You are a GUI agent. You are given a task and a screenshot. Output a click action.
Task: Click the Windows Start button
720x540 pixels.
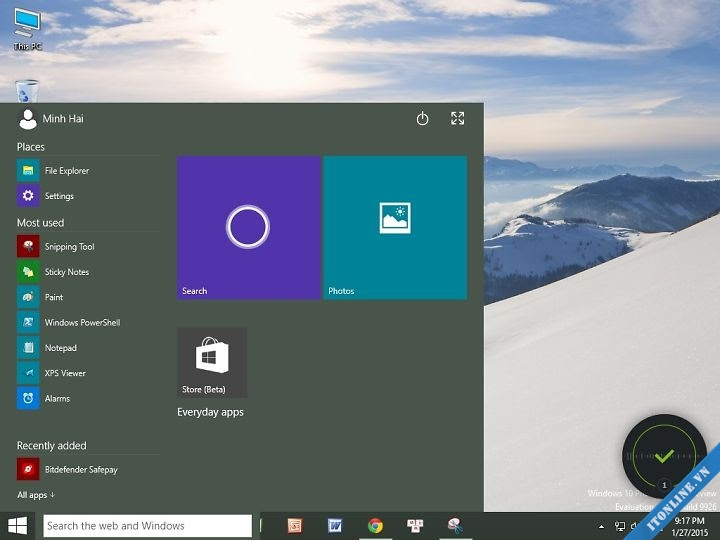[17, 526]
